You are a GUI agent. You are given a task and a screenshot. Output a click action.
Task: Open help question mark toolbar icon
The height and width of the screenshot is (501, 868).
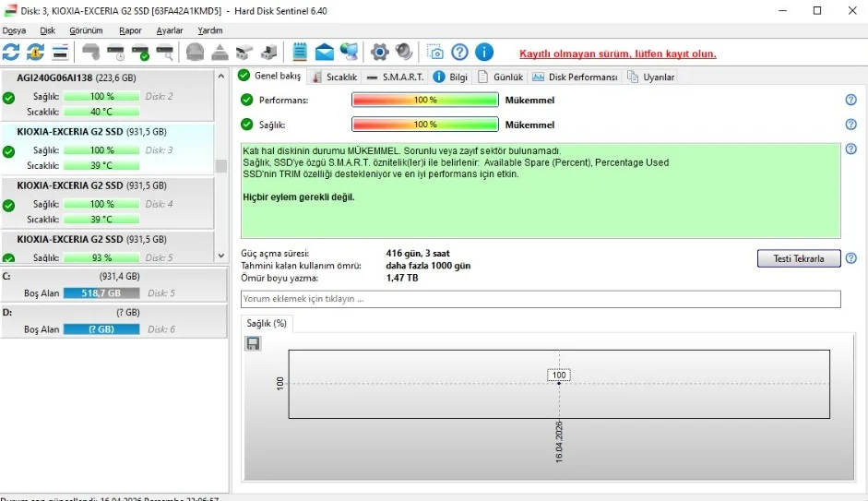coord(459,52)
